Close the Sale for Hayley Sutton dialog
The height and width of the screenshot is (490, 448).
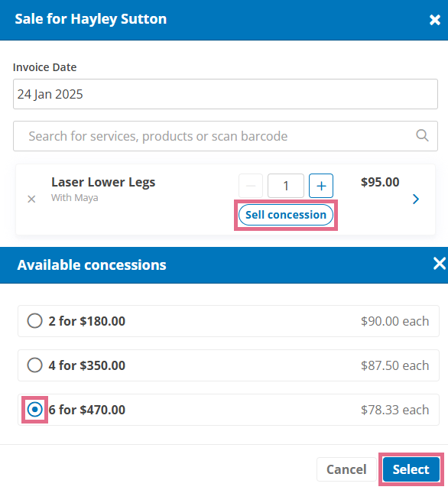pos(434,20)
